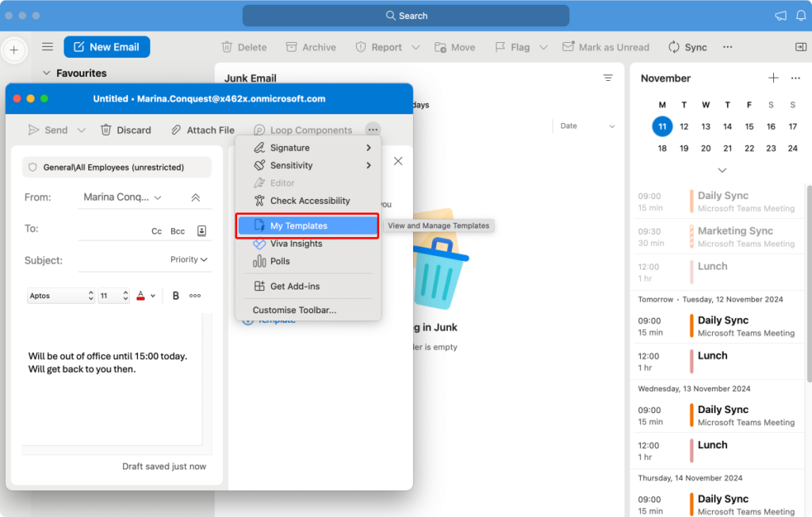Click in the email message body
Screen dimensions: 812x517
(x=112, y=379)
